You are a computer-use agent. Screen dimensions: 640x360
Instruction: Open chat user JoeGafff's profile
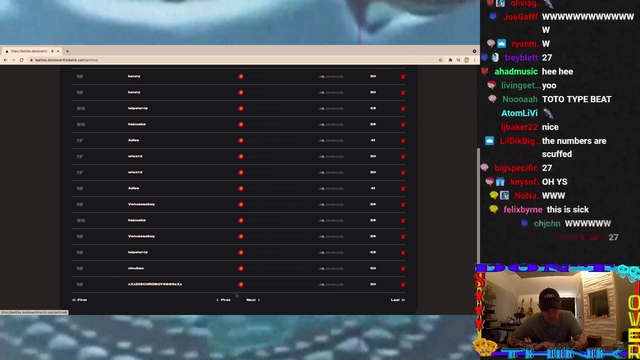coord(520,17)
